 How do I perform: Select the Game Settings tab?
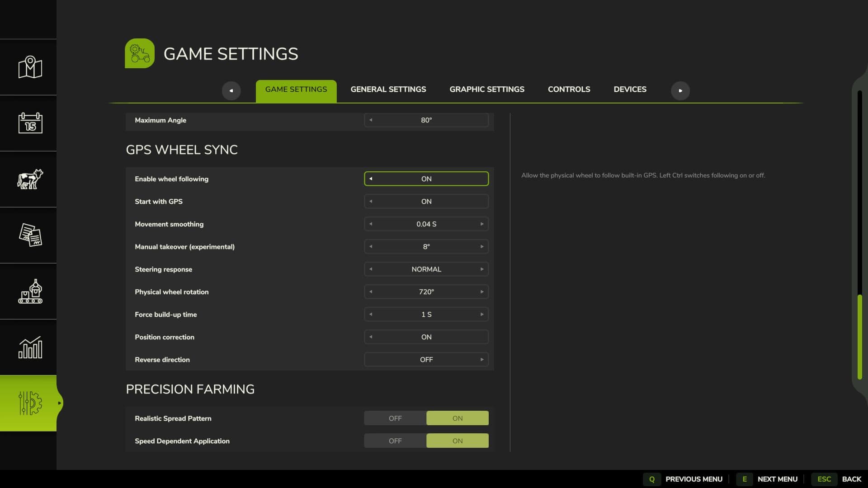coord(296,91)
